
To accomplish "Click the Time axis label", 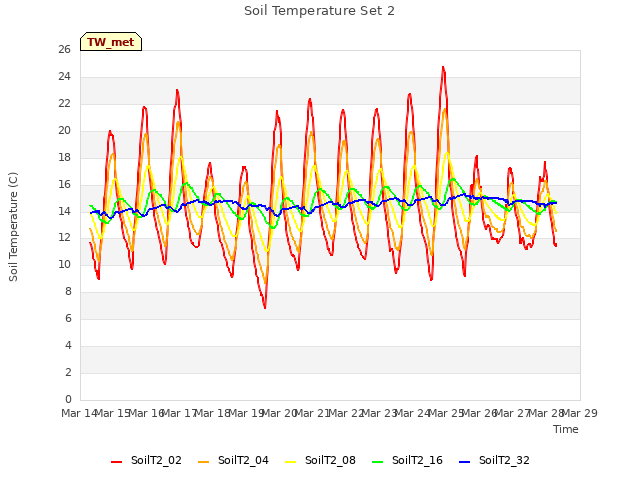I will click(x=565, y=429).
